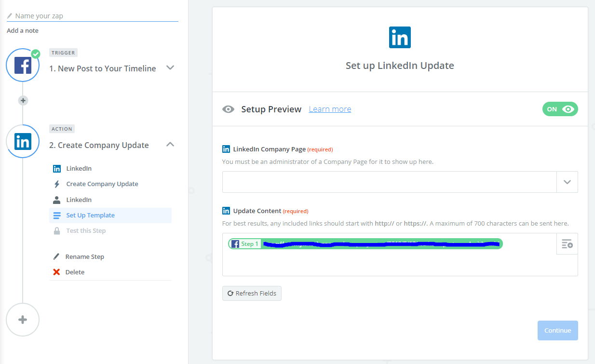
Task: Open the Test this Step substep
Action: click(x=110, y=231)
